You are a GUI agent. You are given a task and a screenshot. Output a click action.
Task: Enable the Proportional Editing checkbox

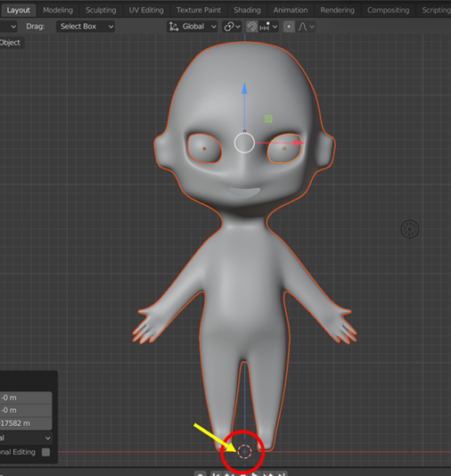pyautogui.click(x=45, y=452)
